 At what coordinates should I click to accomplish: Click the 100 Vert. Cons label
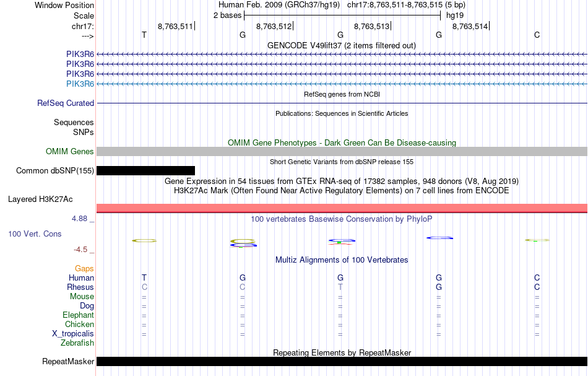(35, 234)
